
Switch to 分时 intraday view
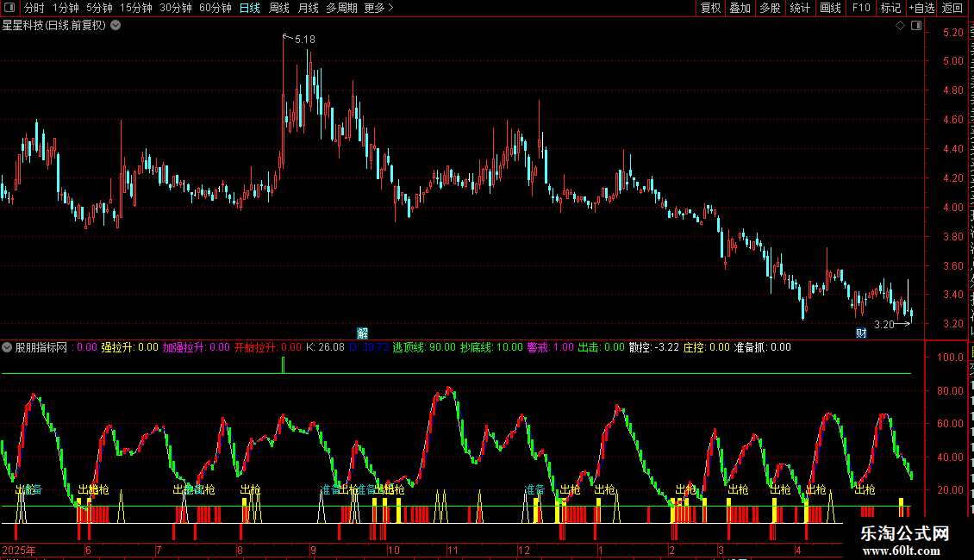click(x=34, y=8)
